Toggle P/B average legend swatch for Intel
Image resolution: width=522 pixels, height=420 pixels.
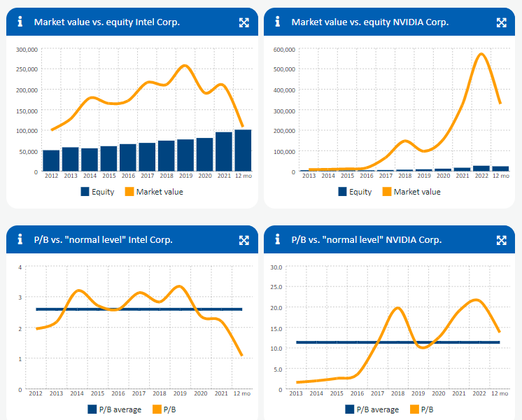click(92, 409)
